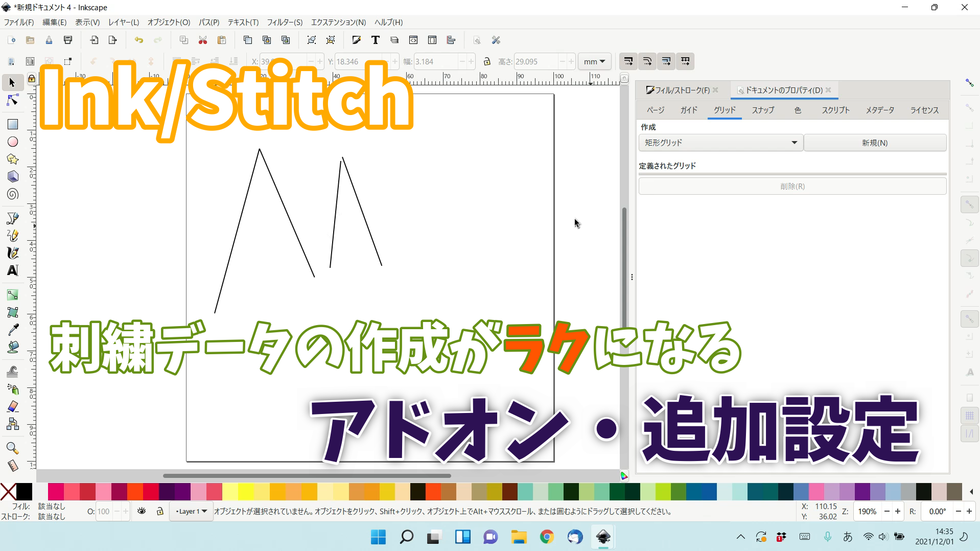Image resolution: width=980 pixels, height=551 pixels.
Task: Open the mm units dropdown
Action: [594, 61]
